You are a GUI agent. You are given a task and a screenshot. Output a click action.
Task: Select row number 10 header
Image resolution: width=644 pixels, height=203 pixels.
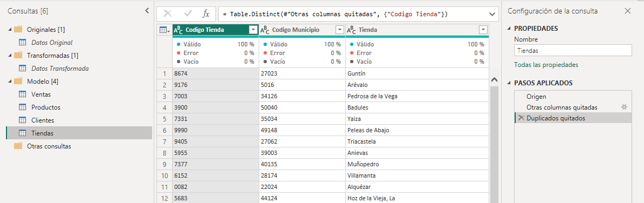[x=165, y=175]
